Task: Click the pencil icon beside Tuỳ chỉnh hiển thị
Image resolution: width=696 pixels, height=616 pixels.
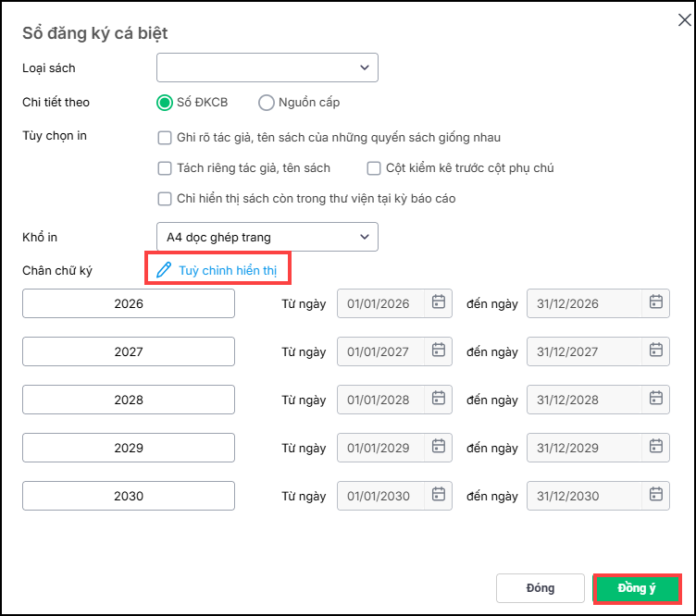Action: click(x=164, y=270)
